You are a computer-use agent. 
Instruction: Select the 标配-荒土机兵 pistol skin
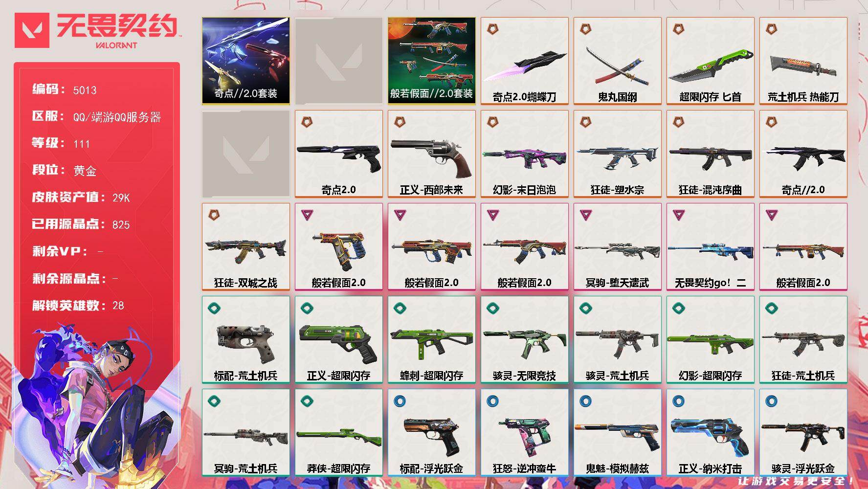click(245, 340)
